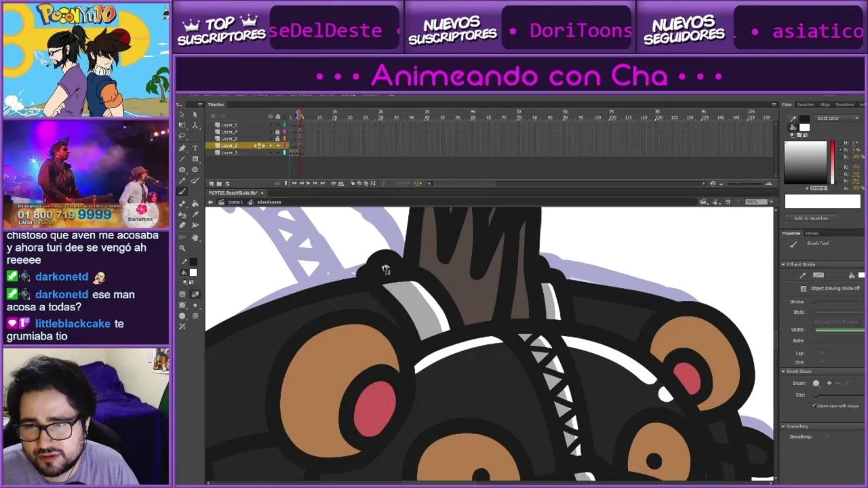
Task: Toggle visibility dot of Layer_1
Action: pos(271,152)
